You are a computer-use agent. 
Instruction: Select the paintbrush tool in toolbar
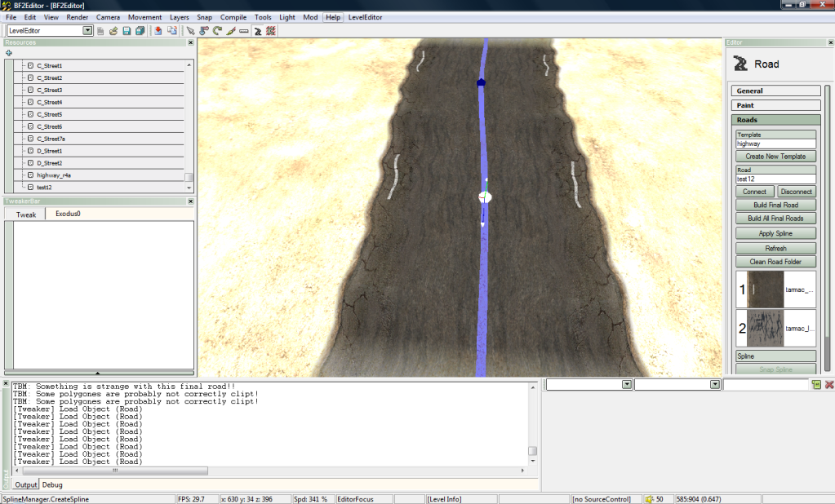click(x=230, y=31)
